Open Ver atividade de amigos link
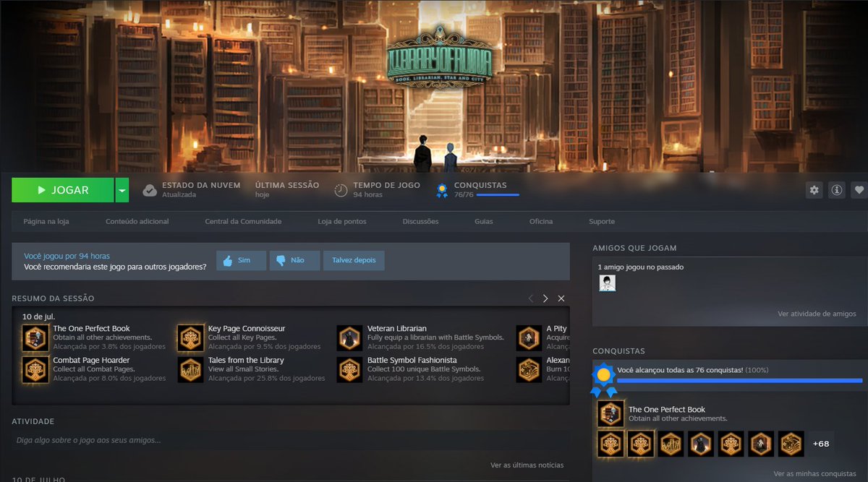The image size is (868, 482). (x=817, y=314)
